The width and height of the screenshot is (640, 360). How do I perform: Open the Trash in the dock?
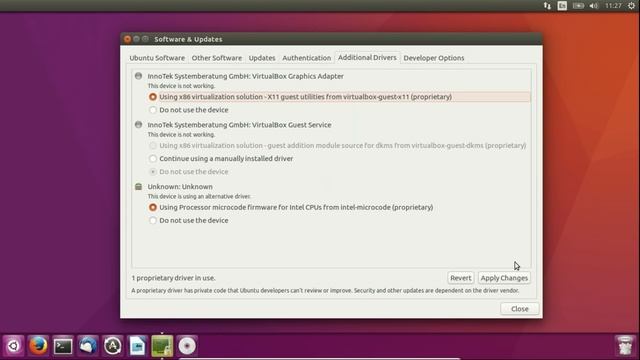click(624, 346)
